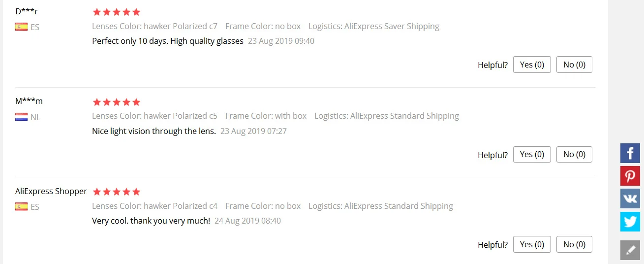Click the review text "Nice light vision through the lens."

[x=154, y=131]
